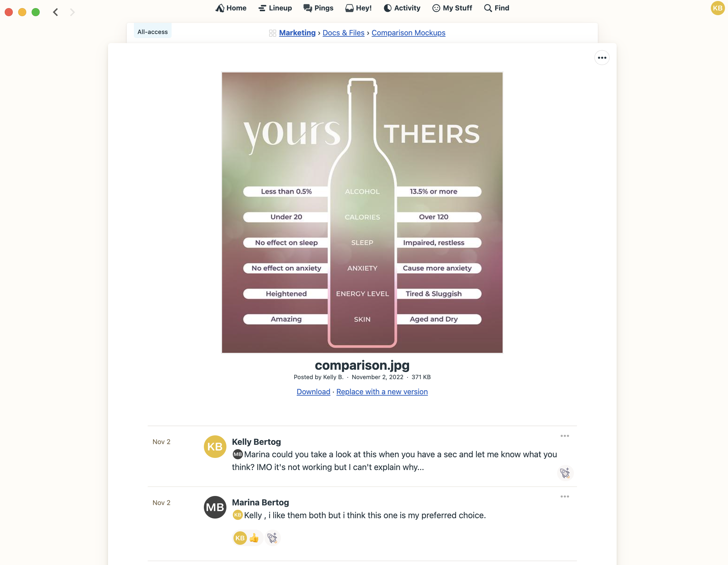The width and height of the screenshot is (728, 565).
Task: Expand the three-dot menu on Kelly's comment
Action: (564, 436)
